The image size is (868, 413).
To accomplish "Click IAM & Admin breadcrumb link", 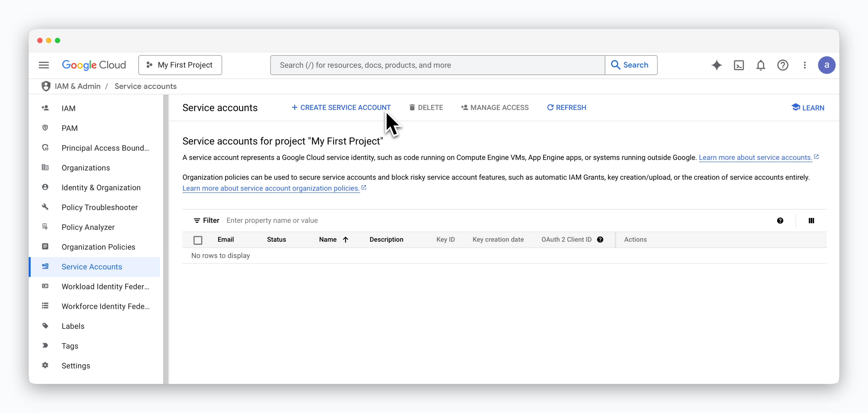I will point(77,86).
